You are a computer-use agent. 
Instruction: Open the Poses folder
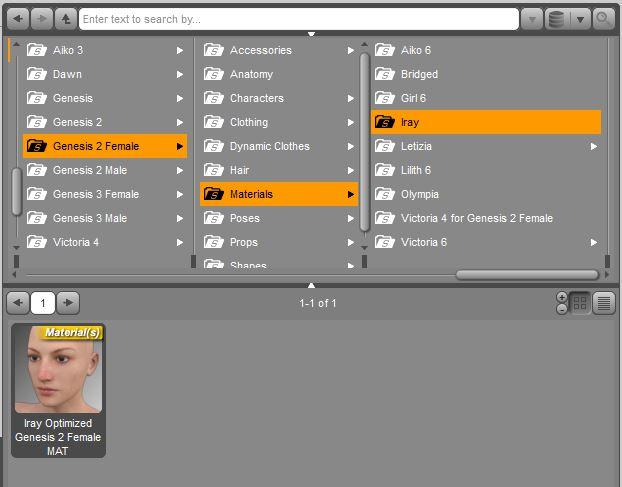click(279, 218)
